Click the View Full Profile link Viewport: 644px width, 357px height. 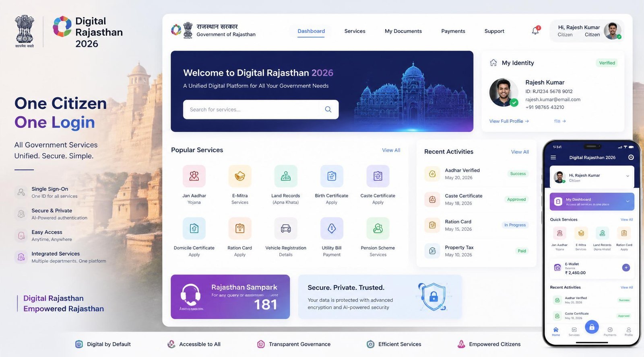click(x=509, y=121)
